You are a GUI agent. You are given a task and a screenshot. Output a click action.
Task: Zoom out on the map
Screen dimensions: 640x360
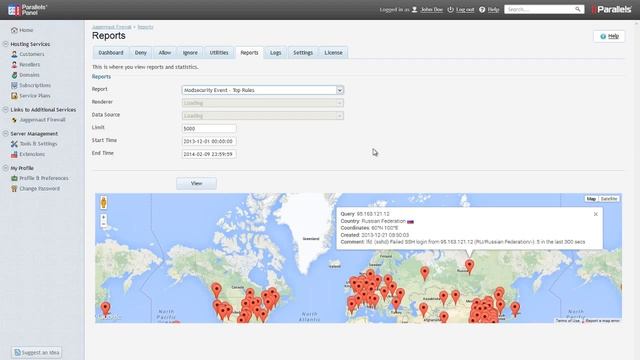[x=104, y=224]
